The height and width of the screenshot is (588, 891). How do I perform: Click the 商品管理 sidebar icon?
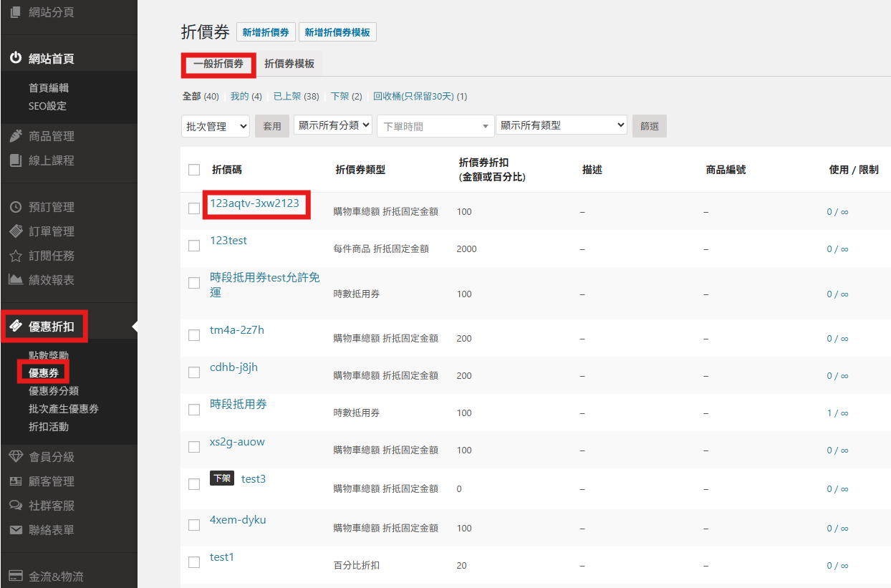pos(16,136)
